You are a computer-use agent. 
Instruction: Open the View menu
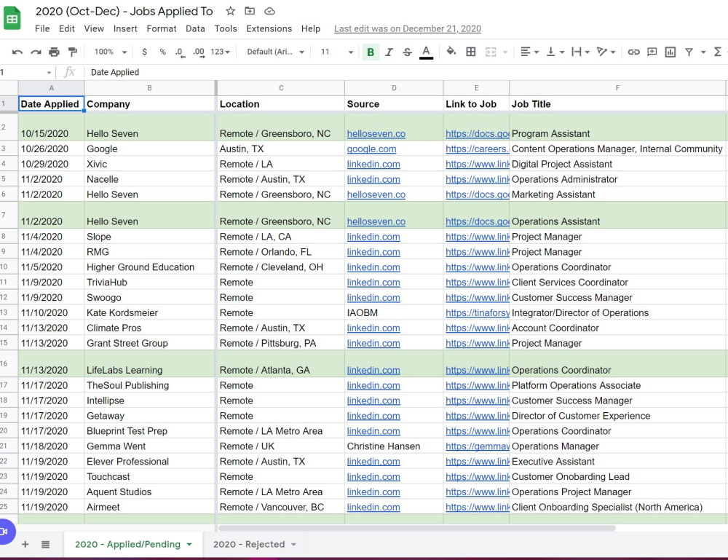pos(94,29)
